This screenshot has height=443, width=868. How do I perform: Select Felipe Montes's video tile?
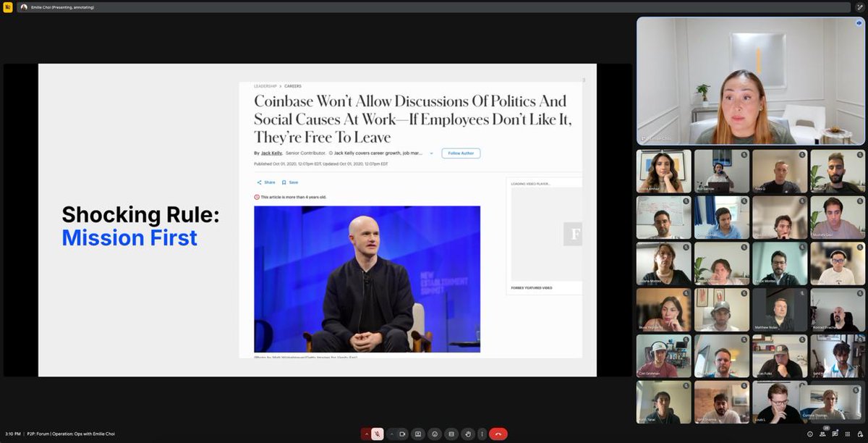[779, 263]
